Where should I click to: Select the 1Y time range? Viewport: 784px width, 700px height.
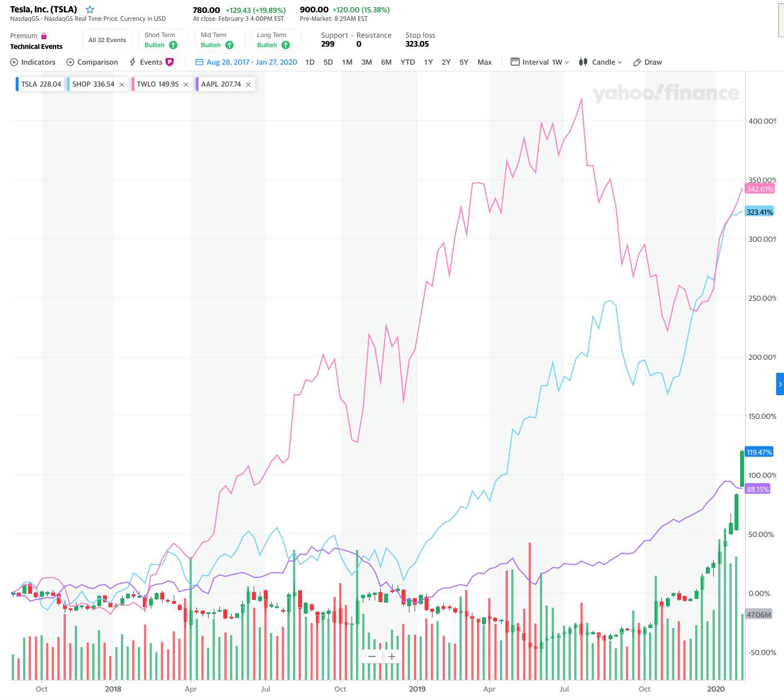[x=428, y=62]
